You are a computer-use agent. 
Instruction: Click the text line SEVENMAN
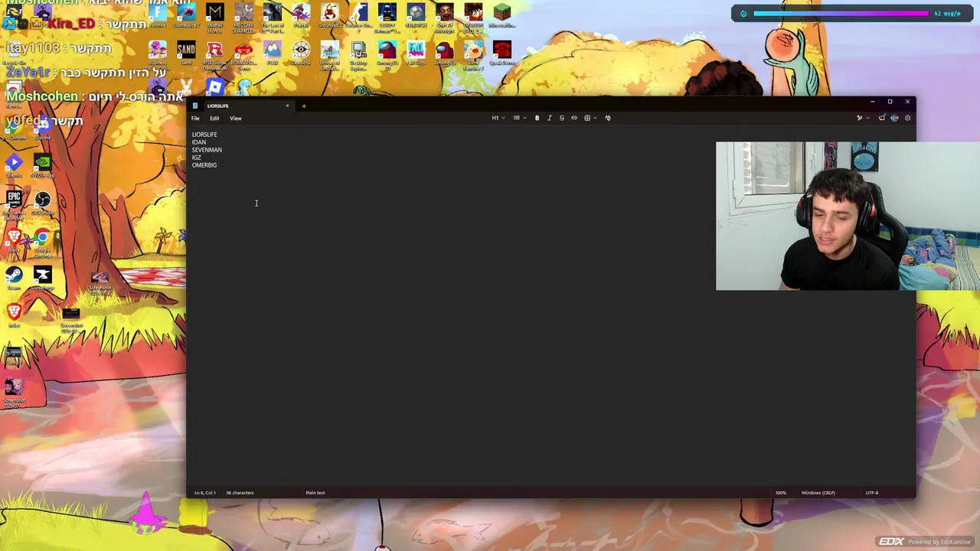207,150
